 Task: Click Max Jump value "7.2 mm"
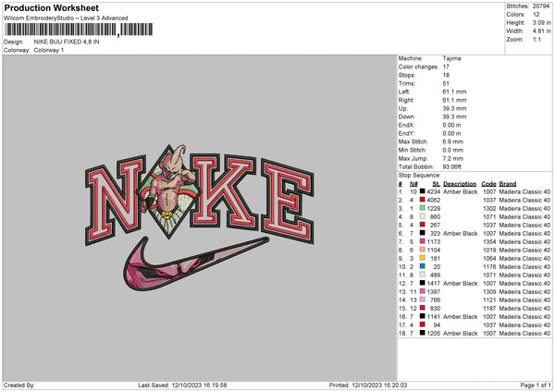[x=452, y=158]
